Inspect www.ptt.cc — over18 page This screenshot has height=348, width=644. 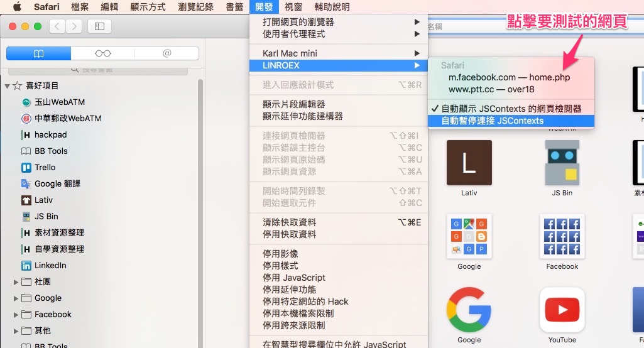coord(511,89)
